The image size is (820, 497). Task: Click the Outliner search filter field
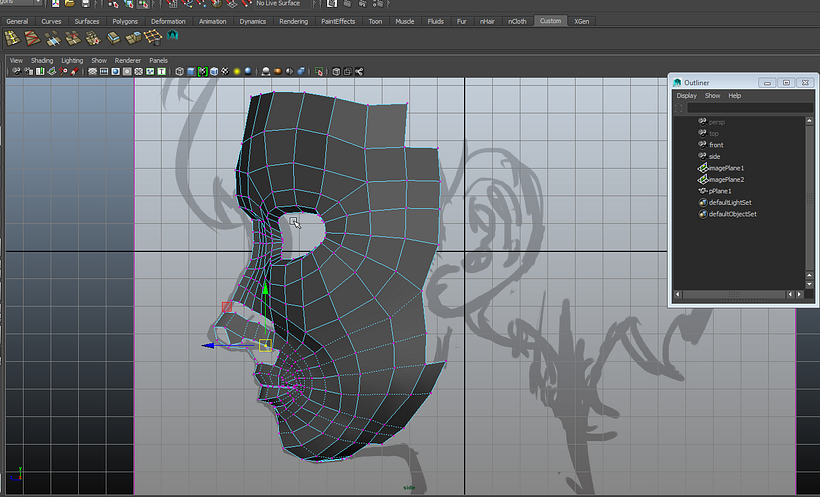pyautogui.click(x=748, y=108)
